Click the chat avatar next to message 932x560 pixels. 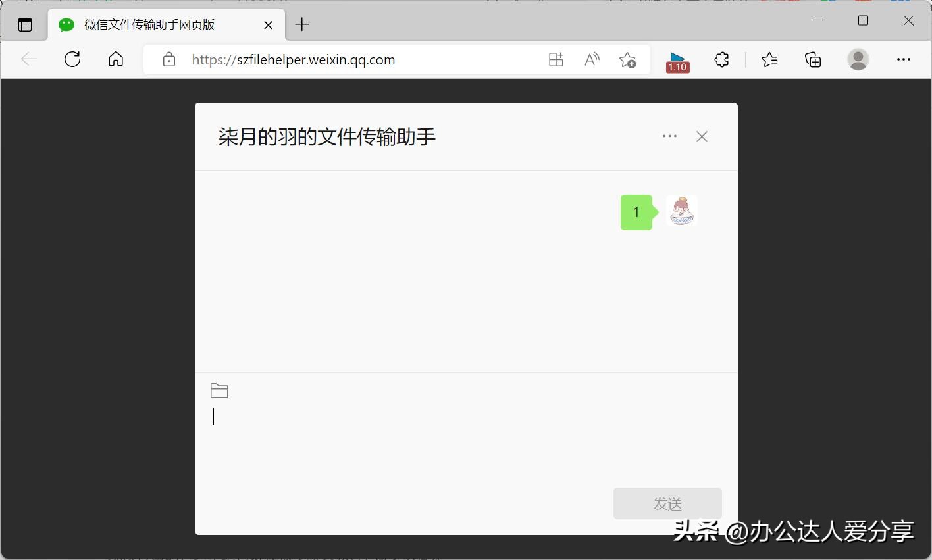click(x=681, y=211)
